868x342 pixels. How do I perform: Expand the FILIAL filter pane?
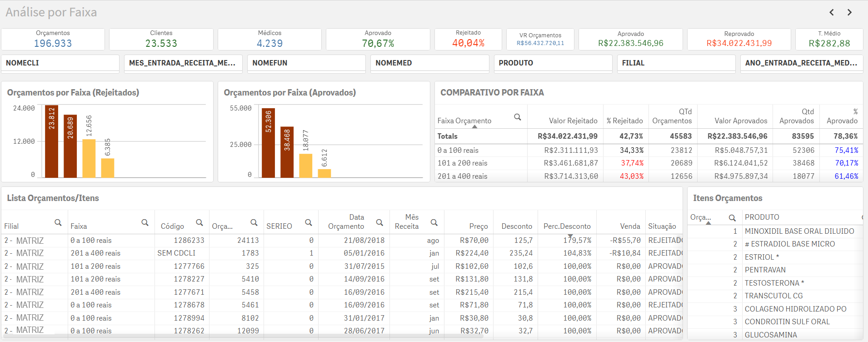pyautogui.click(x=676, y=63)
